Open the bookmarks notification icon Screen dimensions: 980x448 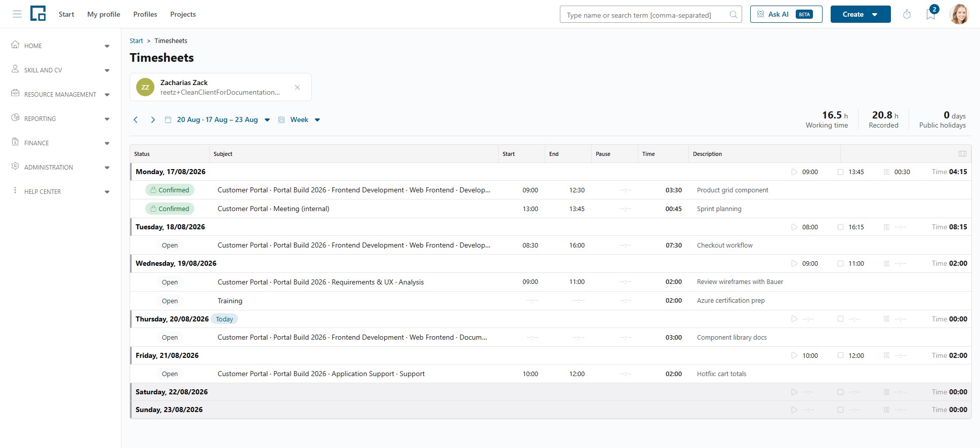tap(930, 14)
